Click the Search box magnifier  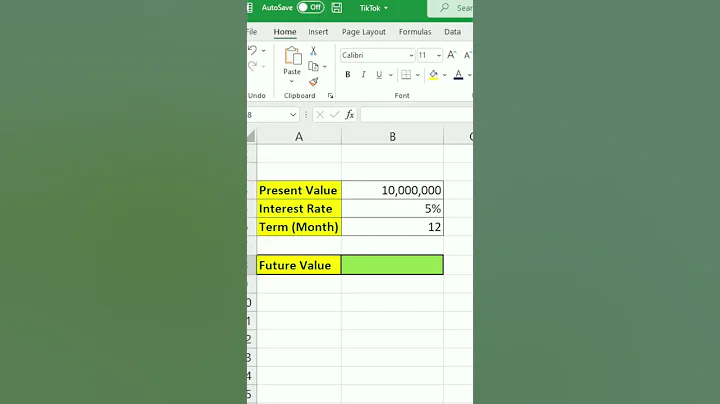coord(444,8)
